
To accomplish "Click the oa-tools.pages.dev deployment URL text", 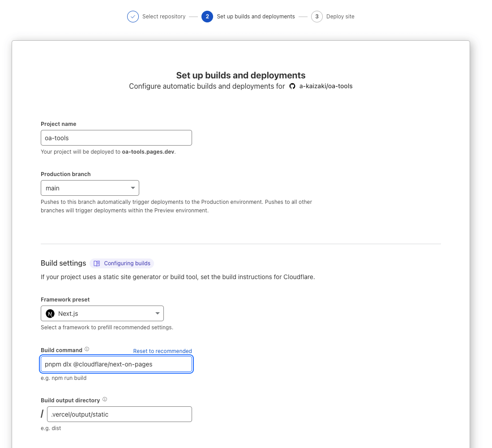I will (148, 152).
